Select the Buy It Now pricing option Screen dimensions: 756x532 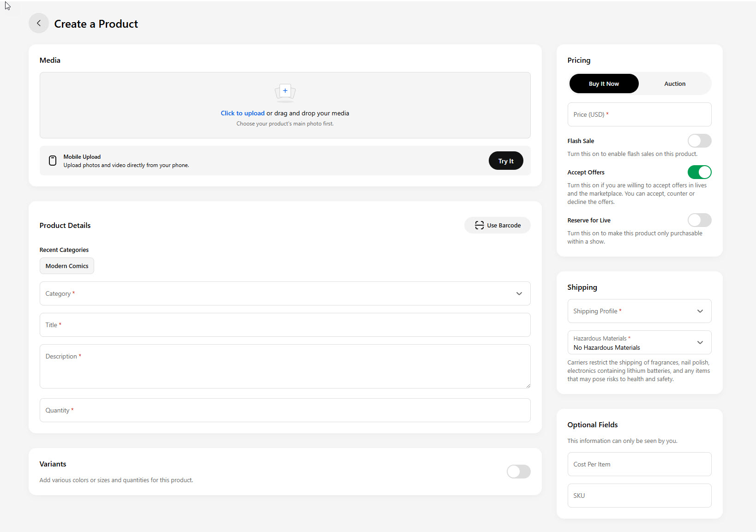point(604,84)
